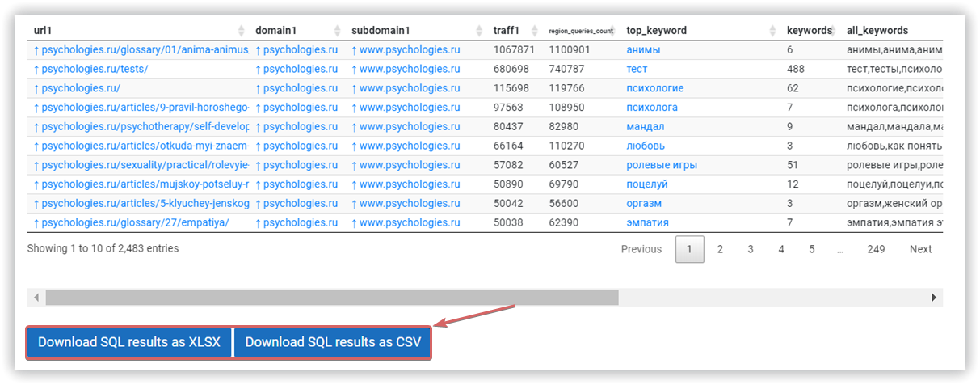This screenshot has width=980, height=385.
Task: Open the psychologies.ru/tests/ URL link
Action: [90, 69]
